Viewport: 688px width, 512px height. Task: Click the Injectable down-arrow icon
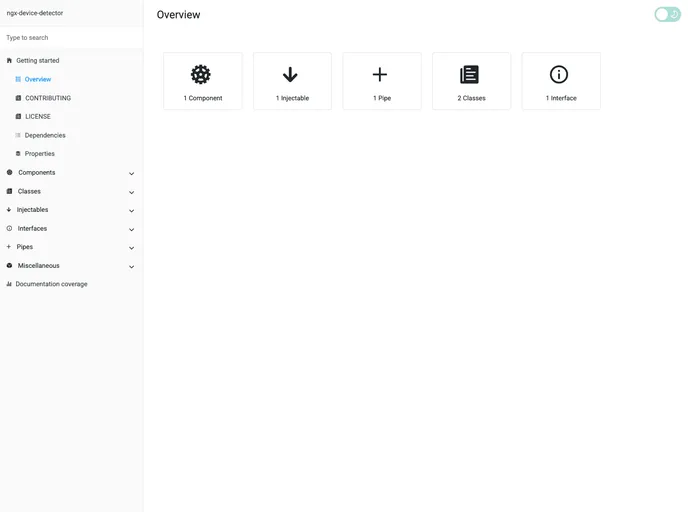[290, 75]
